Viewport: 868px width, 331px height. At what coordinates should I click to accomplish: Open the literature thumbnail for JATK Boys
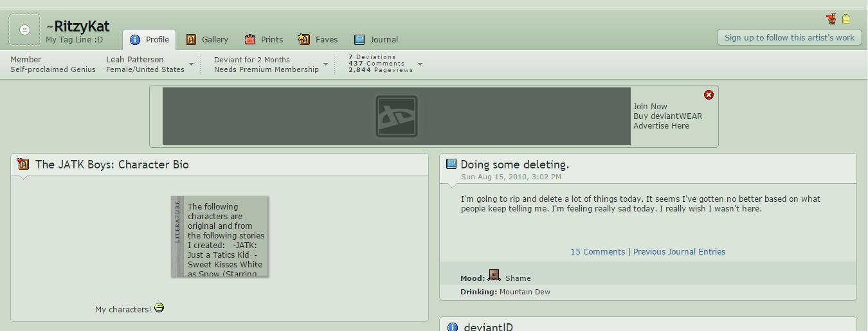(x=220, y=237)
